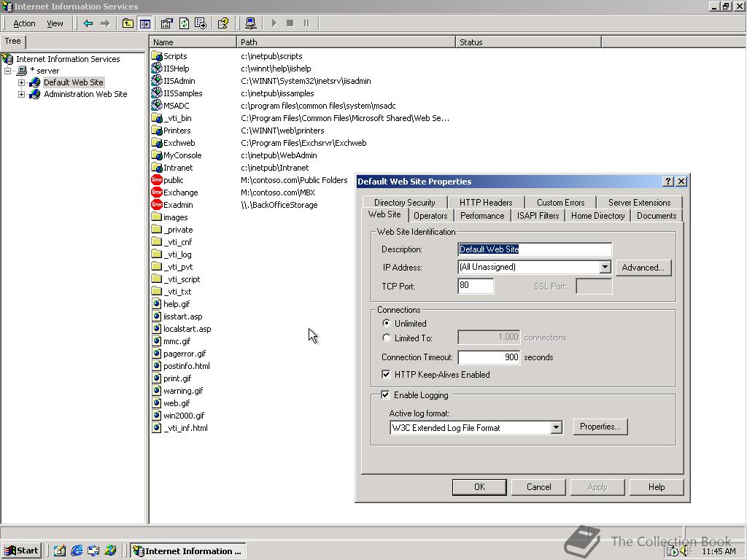Expand the Administration Web Site tree node

(21, 94)
